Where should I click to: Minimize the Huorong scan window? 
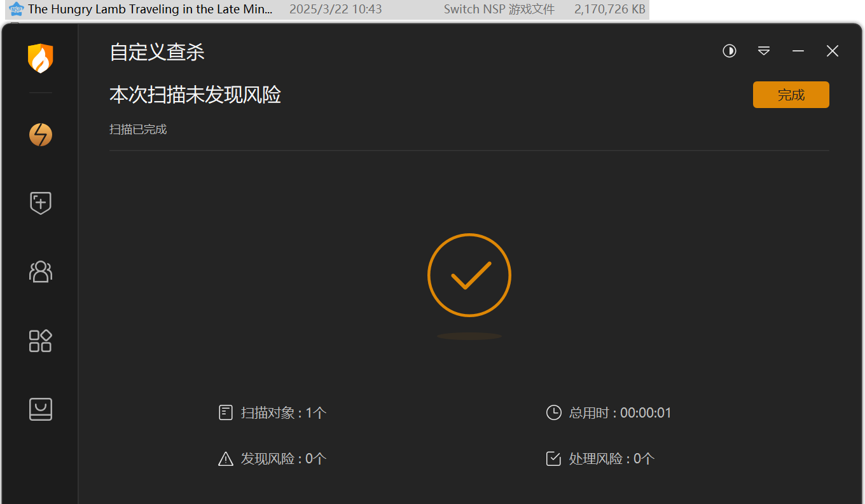798,51
